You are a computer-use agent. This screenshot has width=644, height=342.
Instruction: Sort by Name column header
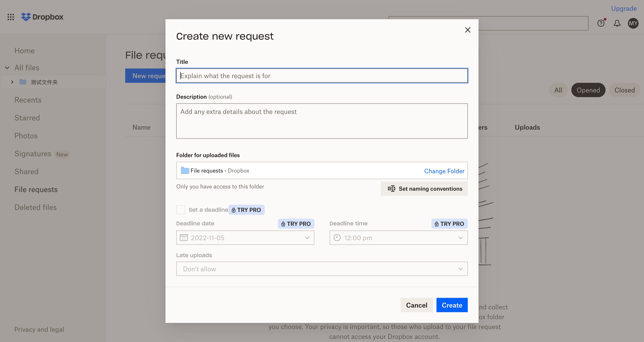tap(142, 127)
